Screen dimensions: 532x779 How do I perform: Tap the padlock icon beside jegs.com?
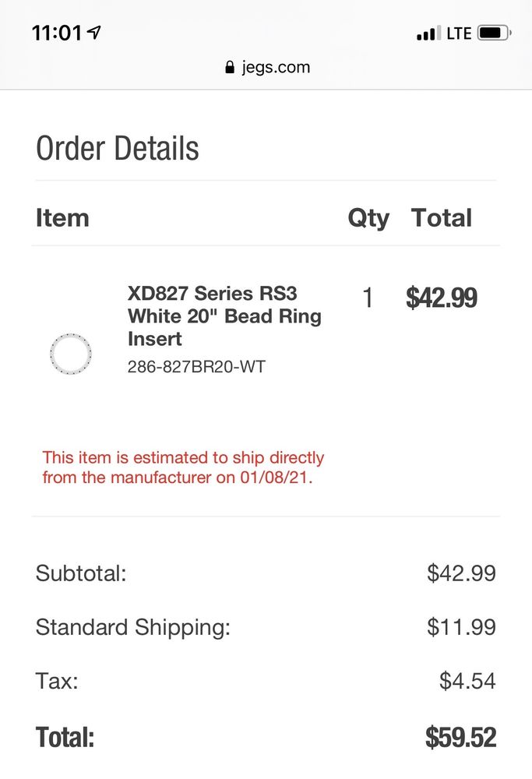pos(229,67)
